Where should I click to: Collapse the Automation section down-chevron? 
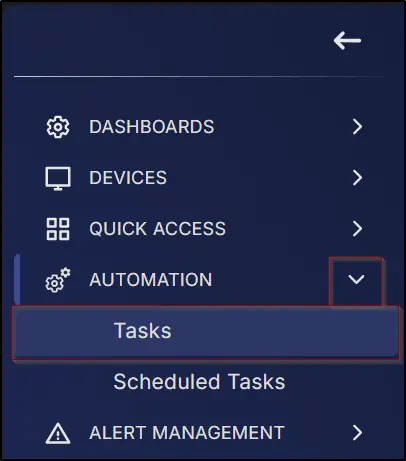[356, 279]
